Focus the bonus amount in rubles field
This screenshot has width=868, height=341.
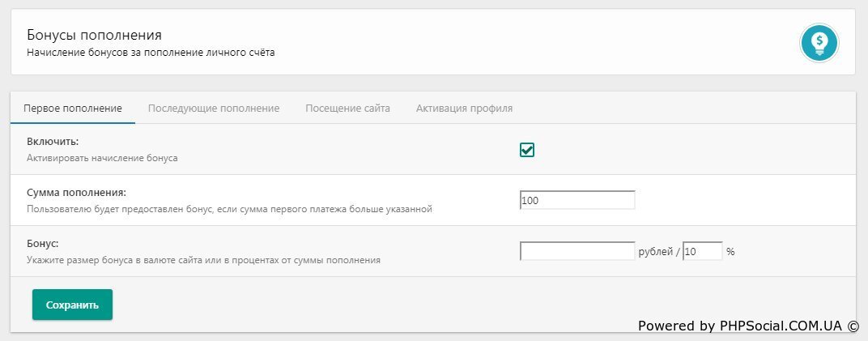tap(577, 251)
